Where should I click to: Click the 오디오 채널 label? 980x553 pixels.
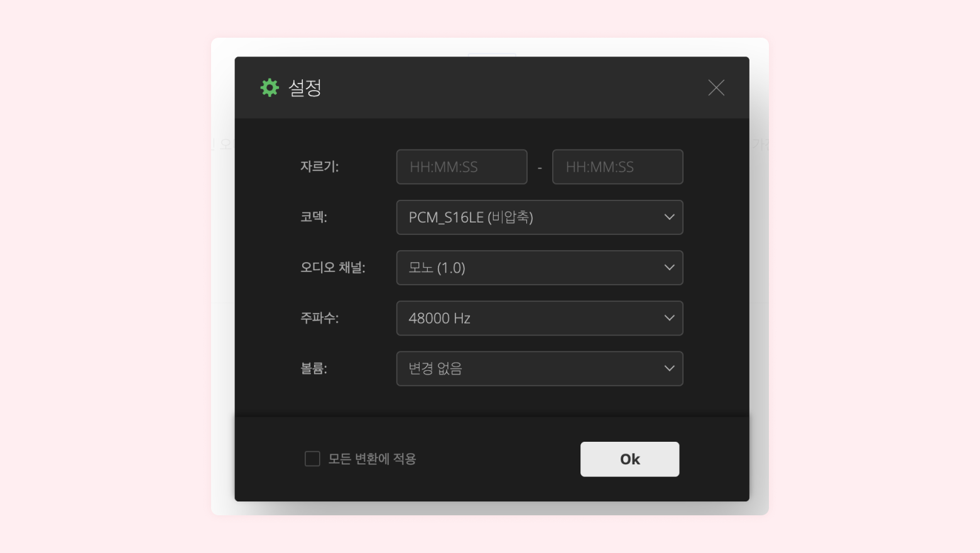click(x=332, y=268)
